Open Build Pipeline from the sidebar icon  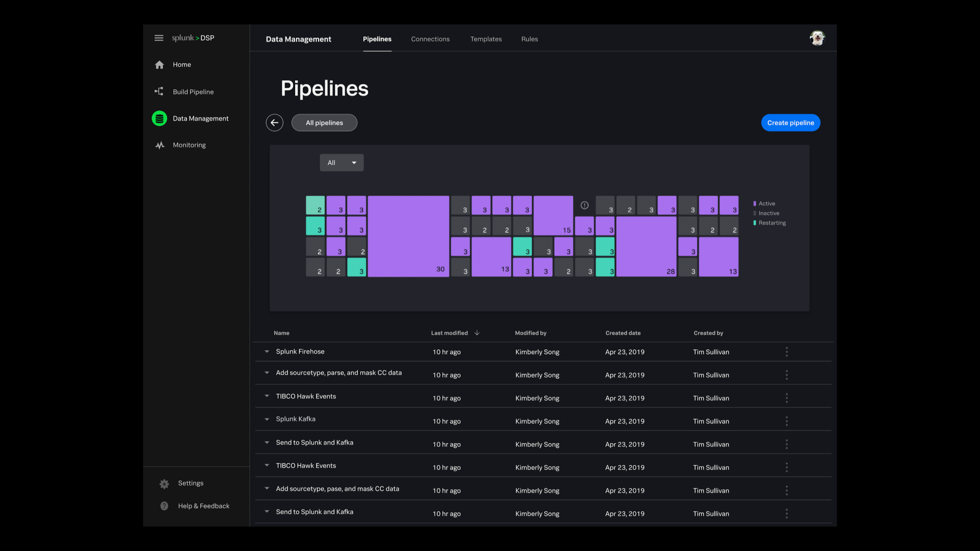pos(159,92)
